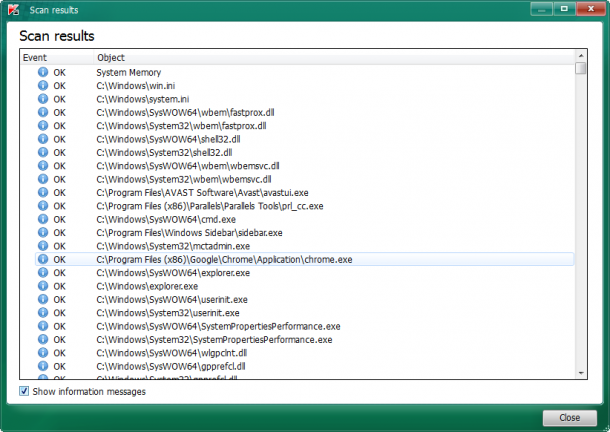Uncheck Show information messages checkbox

coord(24,391)
